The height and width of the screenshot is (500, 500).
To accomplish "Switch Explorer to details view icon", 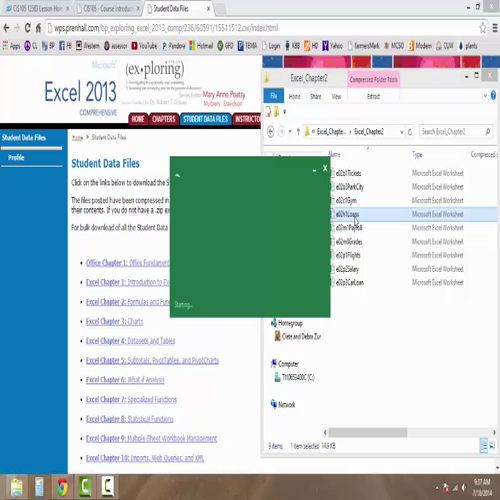I will coord(484,446).
